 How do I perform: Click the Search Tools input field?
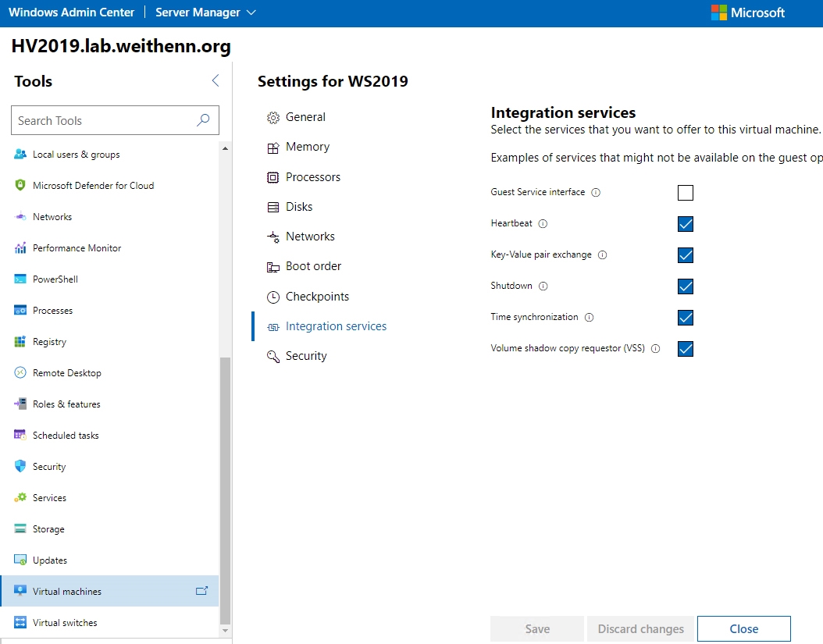[x=115, y=120]
